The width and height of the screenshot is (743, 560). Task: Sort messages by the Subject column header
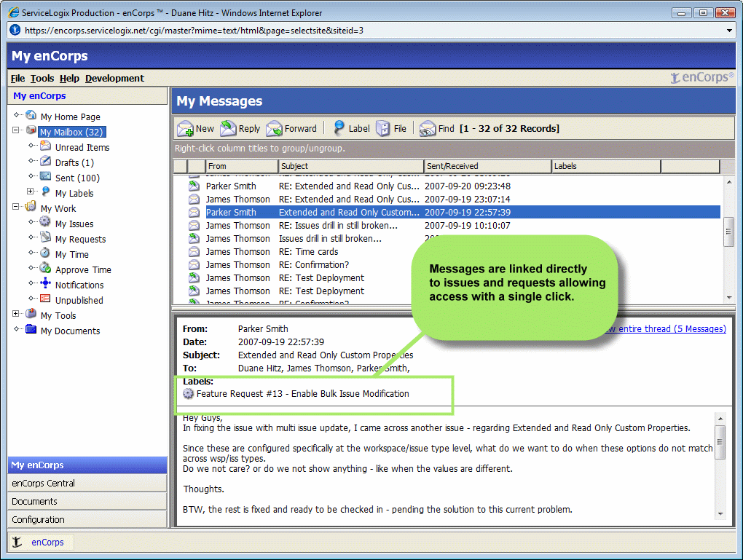pyautogui.click(x=351, y=166)
